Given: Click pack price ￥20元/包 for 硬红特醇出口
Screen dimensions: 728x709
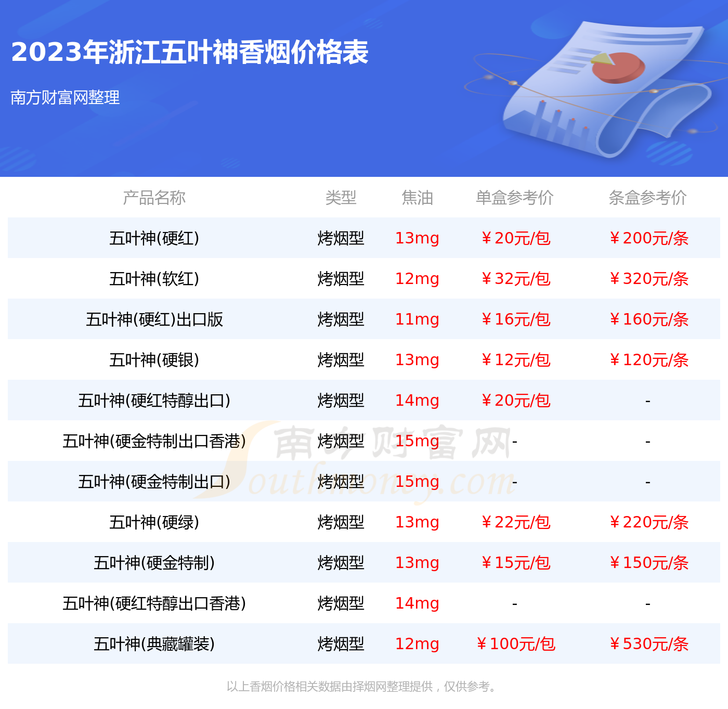Looking at the screenshot, I should 515,401.
